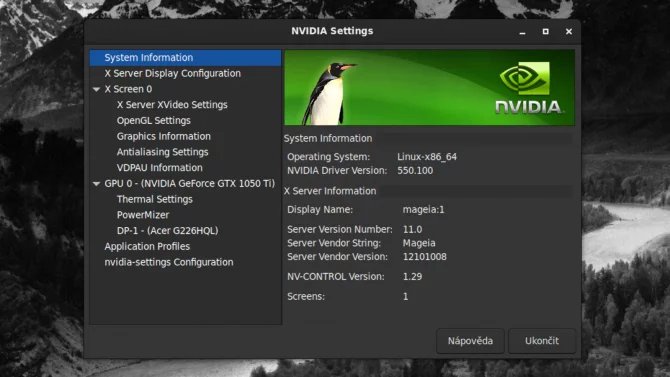Click the NVIDIA logo in banner
This screenshot has width=670, height=377.
click(x=529, y=88)
